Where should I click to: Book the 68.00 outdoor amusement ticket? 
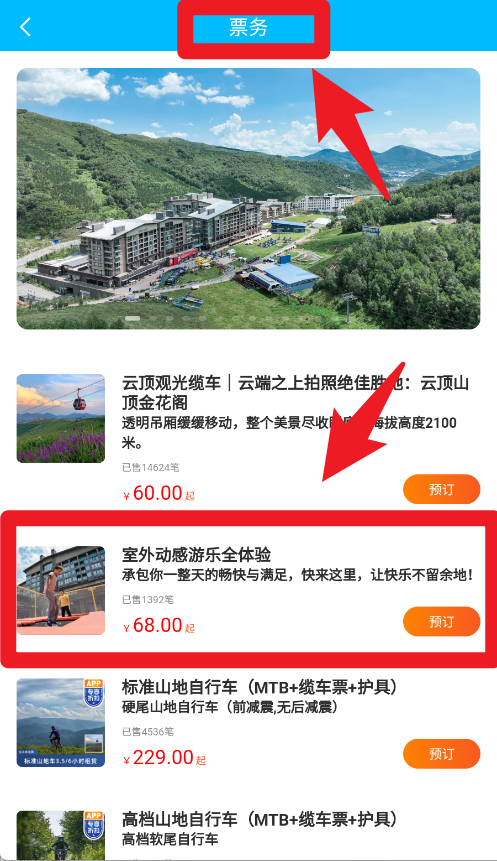coord(442,622)
